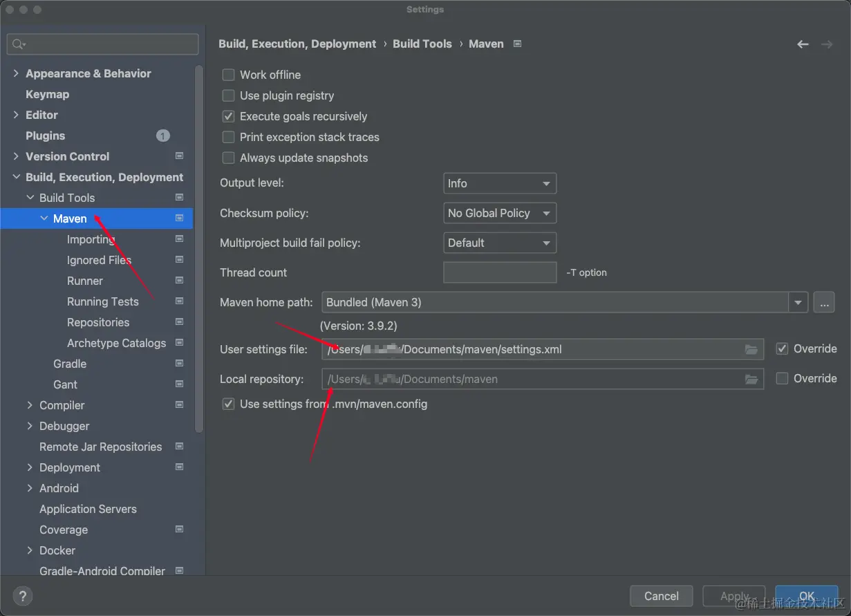
Task: Enable Print exception stack traces
Action: pyautogui.click(x=228, y=137)
